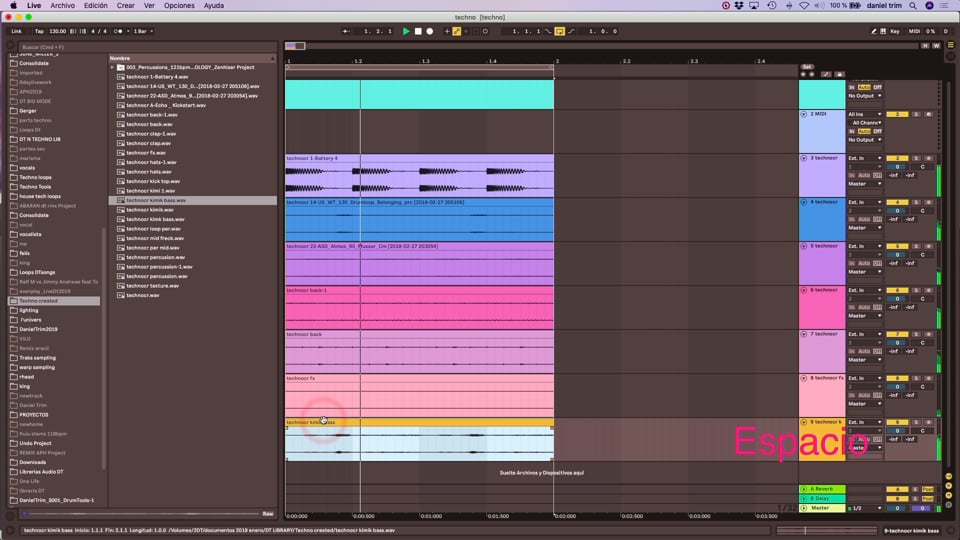Arm recording on 5 technocr track

point(928,246)
